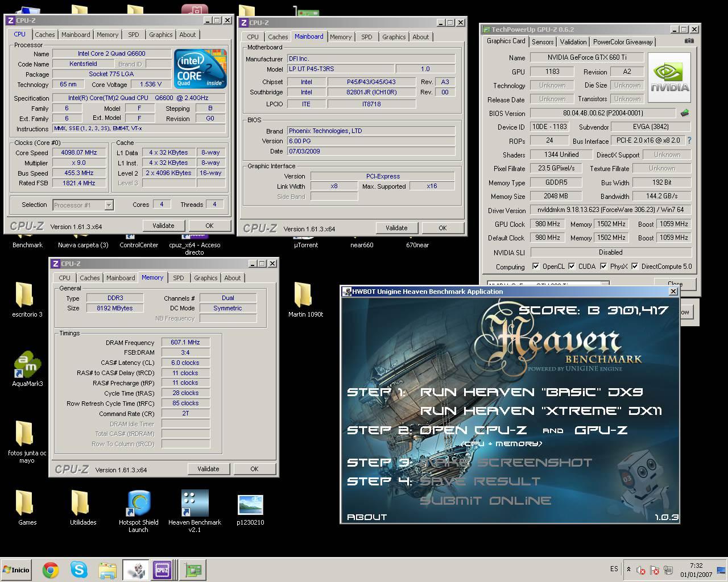Open the GPU selector dropdown in GPU-Z
Screen dimensions: 728x582
548,282
